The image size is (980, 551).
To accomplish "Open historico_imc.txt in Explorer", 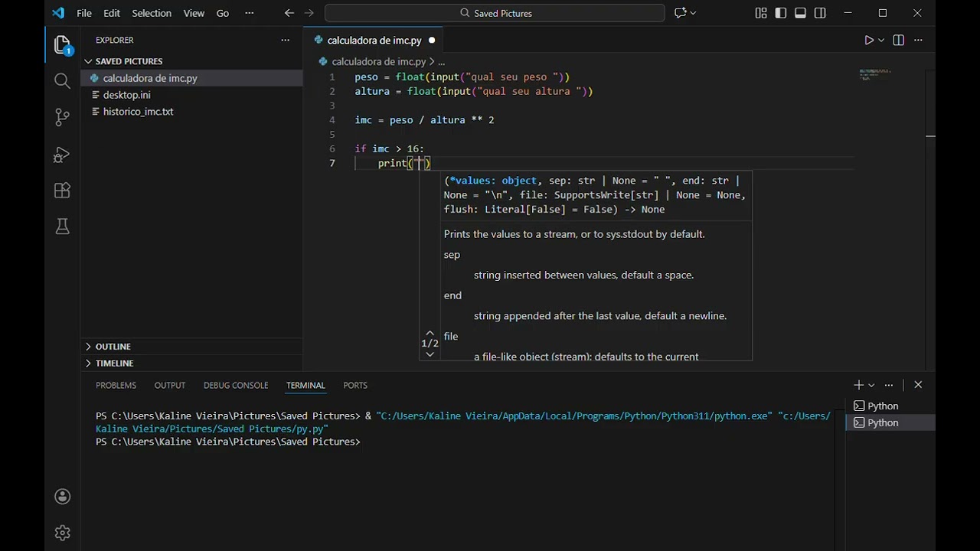I will (191, 112).
